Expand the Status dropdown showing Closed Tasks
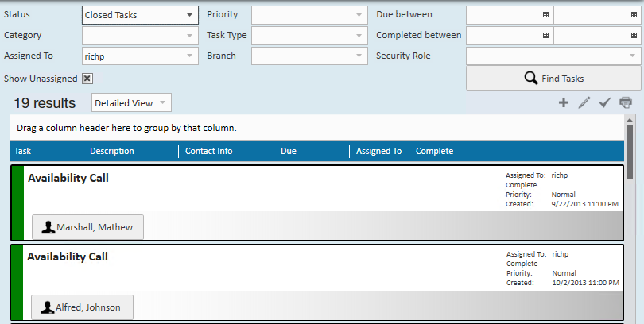This screenshot has width=644, height=324. [x=140, y=15]
